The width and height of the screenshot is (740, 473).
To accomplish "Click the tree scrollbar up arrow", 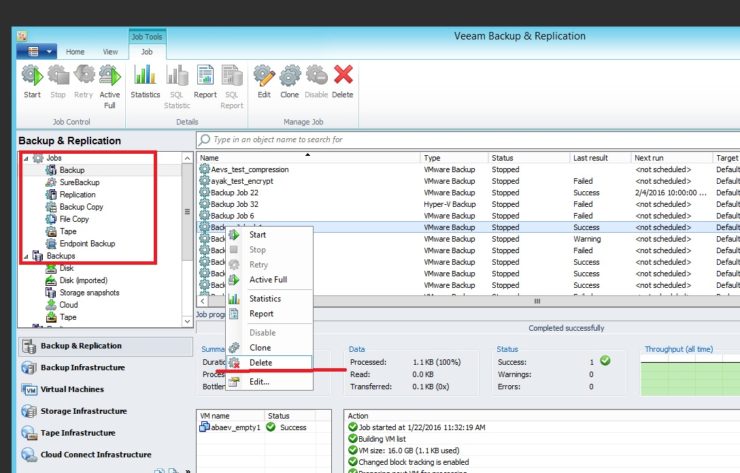I will pyautogui.click(x=187, y=158).
